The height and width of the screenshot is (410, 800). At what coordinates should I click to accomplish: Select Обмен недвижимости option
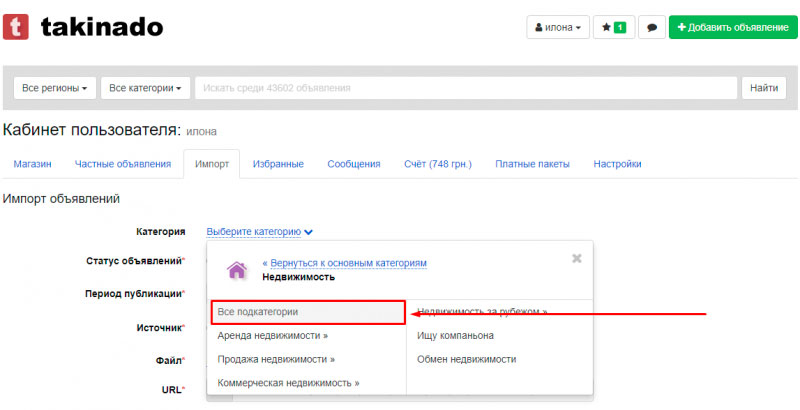click(x=467, y=359)
